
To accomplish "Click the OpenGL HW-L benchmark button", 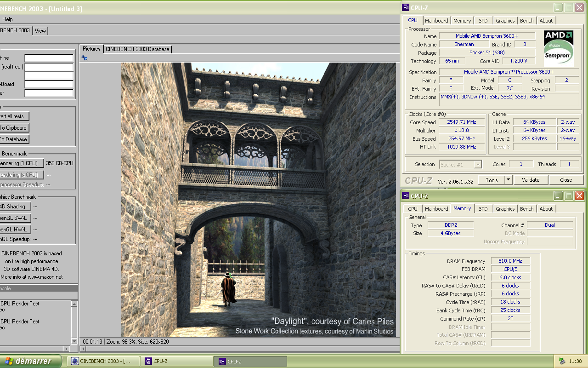I will 15,230.
